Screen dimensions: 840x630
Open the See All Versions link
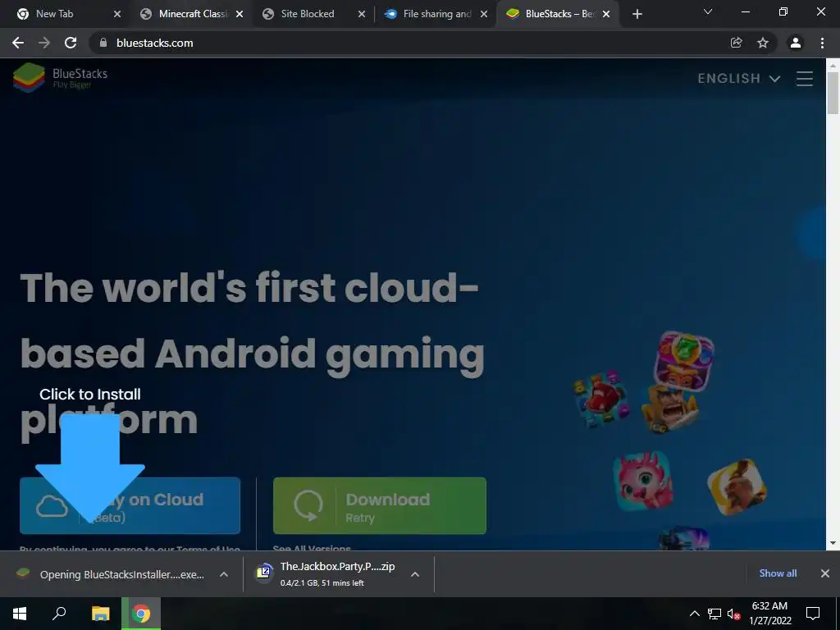312,547
